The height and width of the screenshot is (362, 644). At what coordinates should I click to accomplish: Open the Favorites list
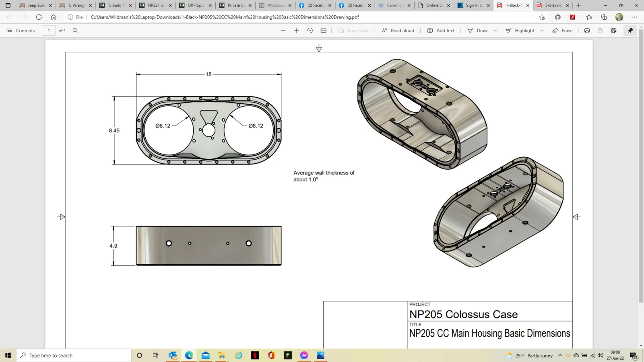point(589,17)
